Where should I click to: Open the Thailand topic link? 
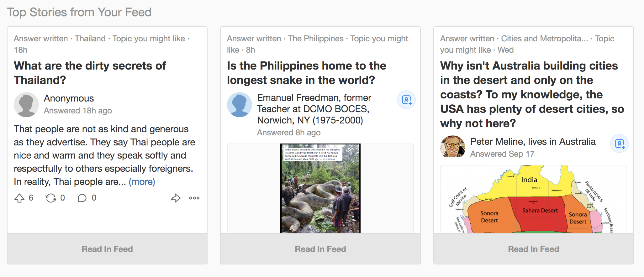[x=90, y=39]
